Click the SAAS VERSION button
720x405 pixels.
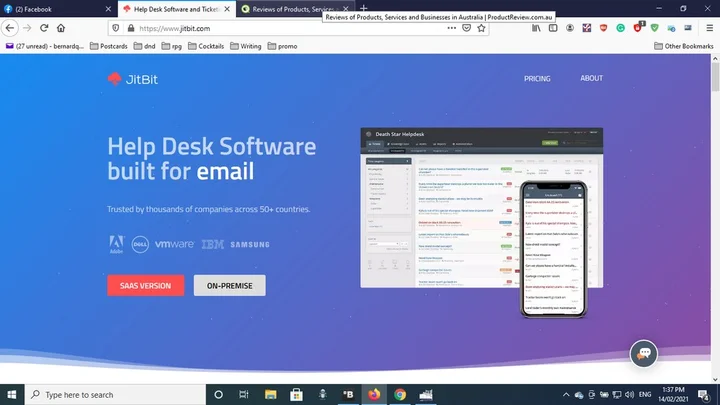tap(145, 286)
